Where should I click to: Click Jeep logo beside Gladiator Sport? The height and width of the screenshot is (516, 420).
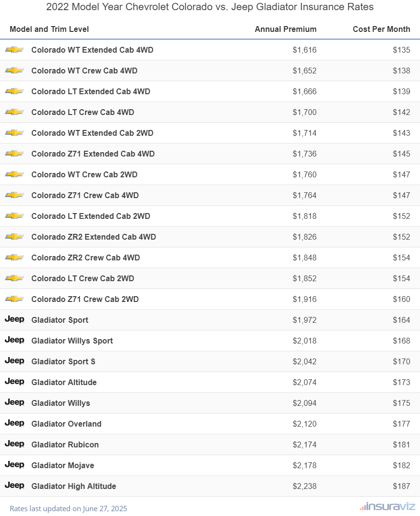pyautogui.click(x=14, y=319)
